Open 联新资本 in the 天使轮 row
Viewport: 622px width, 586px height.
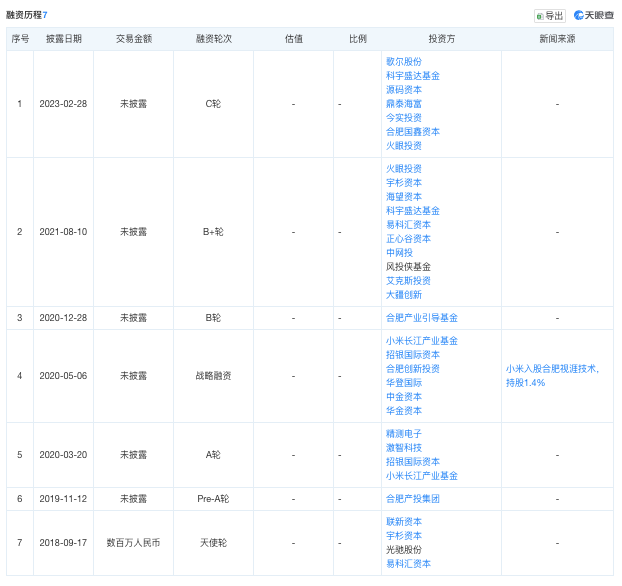pyautogui.click(x=403, y=522)
